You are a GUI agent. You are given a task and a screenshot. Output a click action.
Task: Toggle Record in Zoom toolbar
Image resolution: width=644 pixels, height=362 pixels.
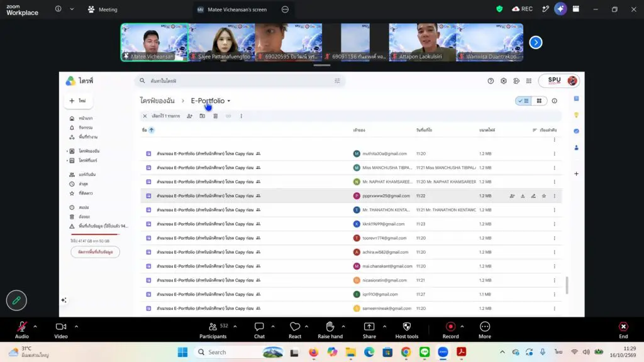[x=450, y=330]
